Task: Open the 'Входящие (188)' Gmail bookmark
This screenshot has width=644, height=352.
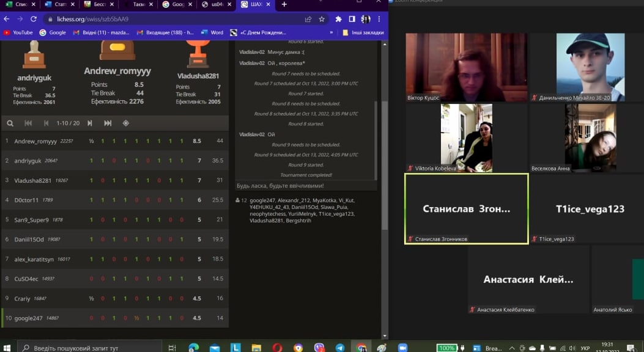Action: [165, 32]
